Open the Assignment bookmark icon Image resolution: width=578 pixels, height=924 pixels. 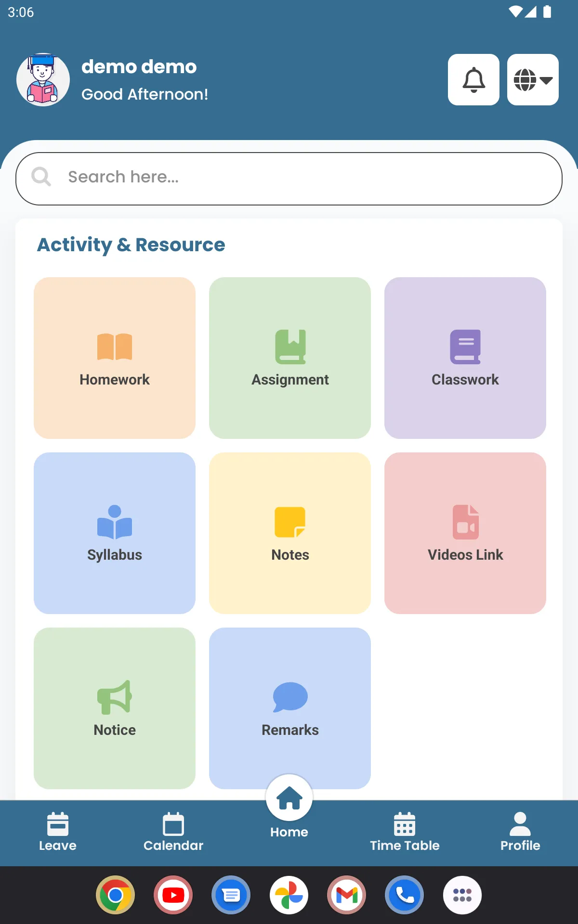(x=290, y=346)
